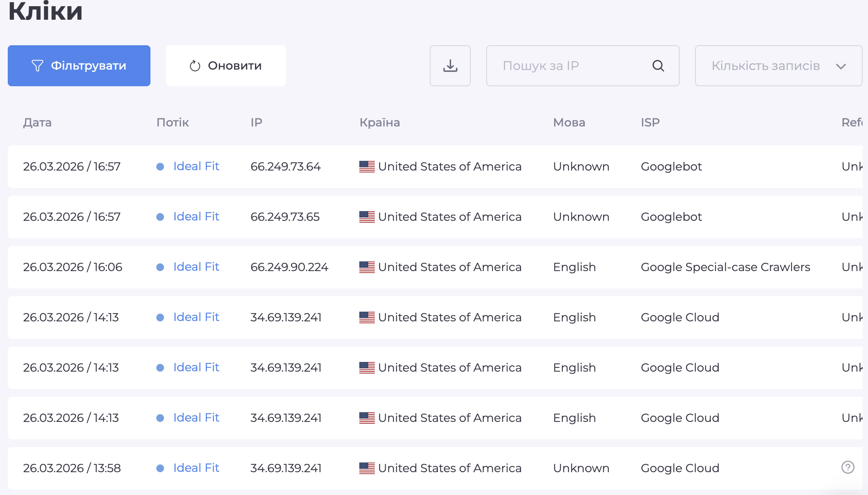Screen dimensions: 868x495
Task: Click the magnifier search icon
Action: (x=658, y=66)
